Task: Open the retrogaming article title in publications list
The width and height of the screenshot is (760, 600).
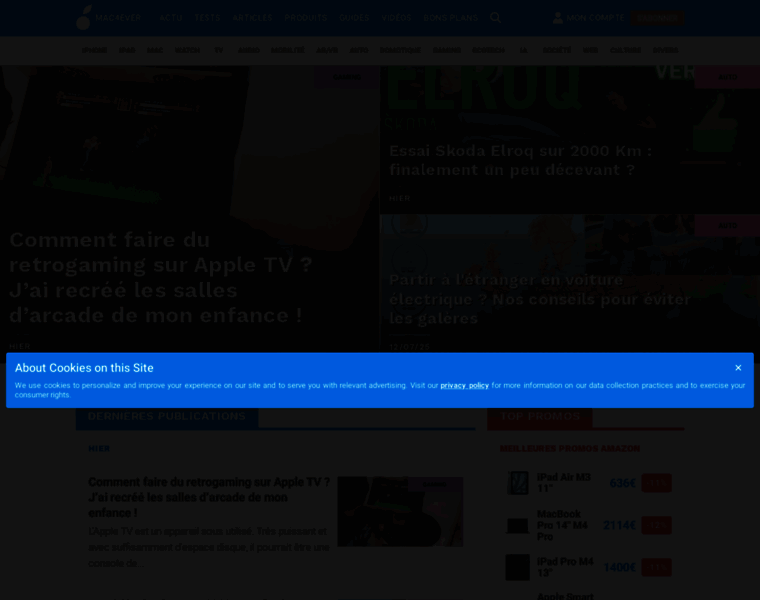Action: [209, 497]
